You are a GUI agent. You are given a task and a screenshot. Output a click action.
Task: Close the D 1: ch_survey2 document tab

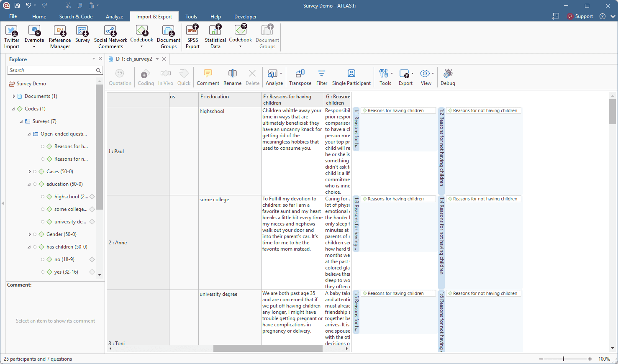coord(164,59)
